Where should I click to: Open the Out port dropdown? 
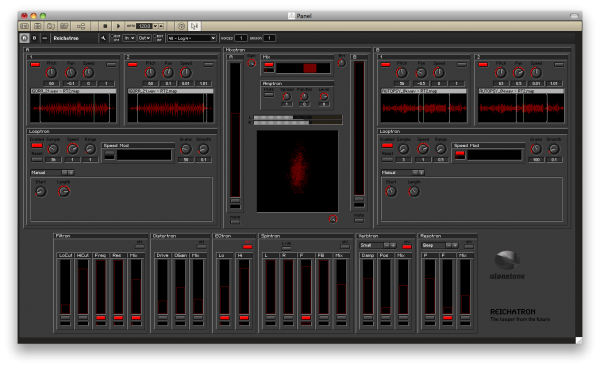[x=144, y=38]
